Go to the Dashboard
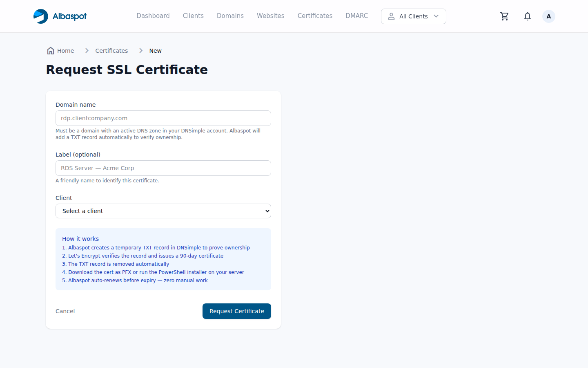The width and height of the screenshot is (588, 368). click(x=153, y=16)
